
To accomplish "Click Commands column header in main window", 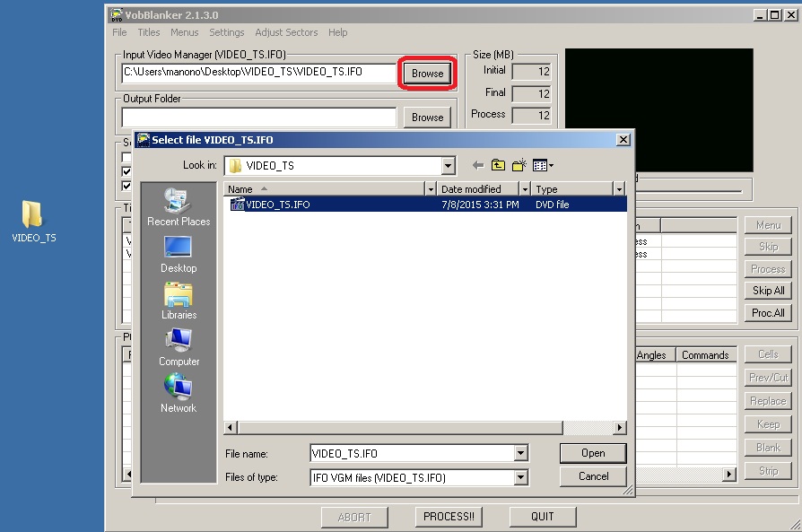I will pos(706,355).
